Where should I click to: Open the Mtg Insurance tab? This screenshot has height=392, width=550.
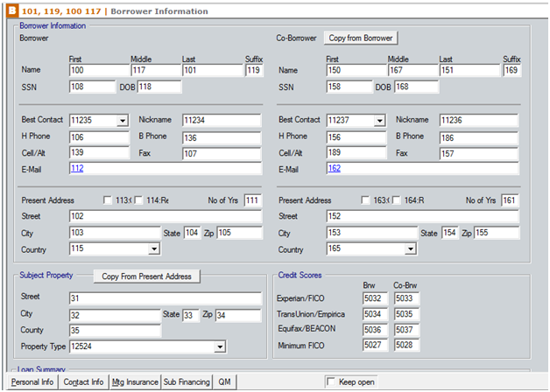click(135, 382)
